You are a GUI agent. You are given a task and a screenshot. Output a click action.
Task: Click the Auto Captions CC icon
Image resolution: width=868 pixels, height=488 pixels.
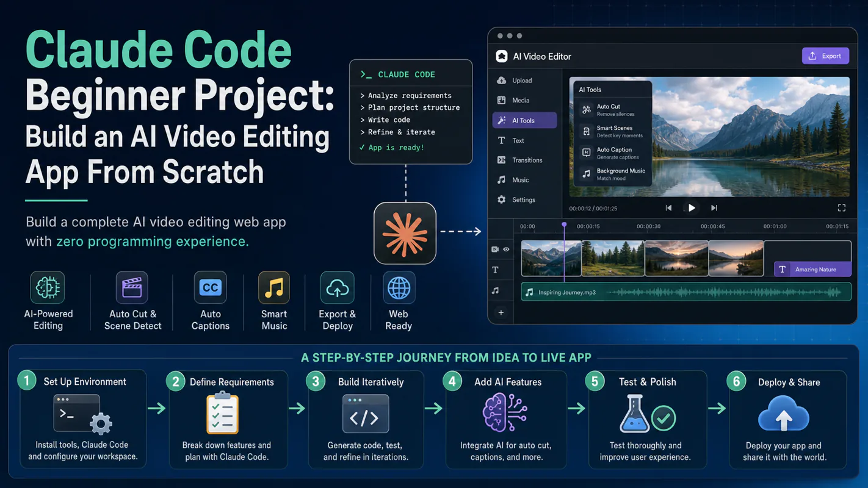(x=210, y=287)
